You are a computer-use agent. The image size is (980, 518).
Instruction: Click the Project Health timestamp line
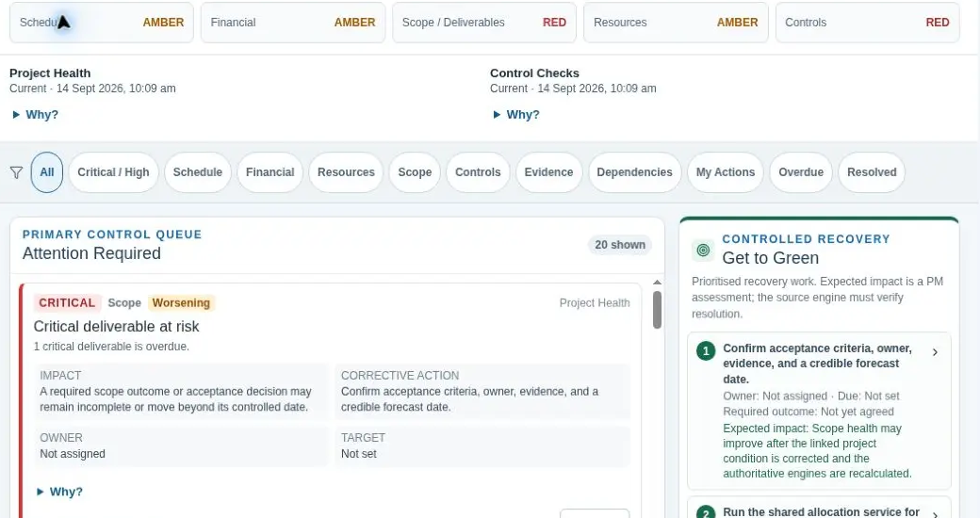pos(92,89)
